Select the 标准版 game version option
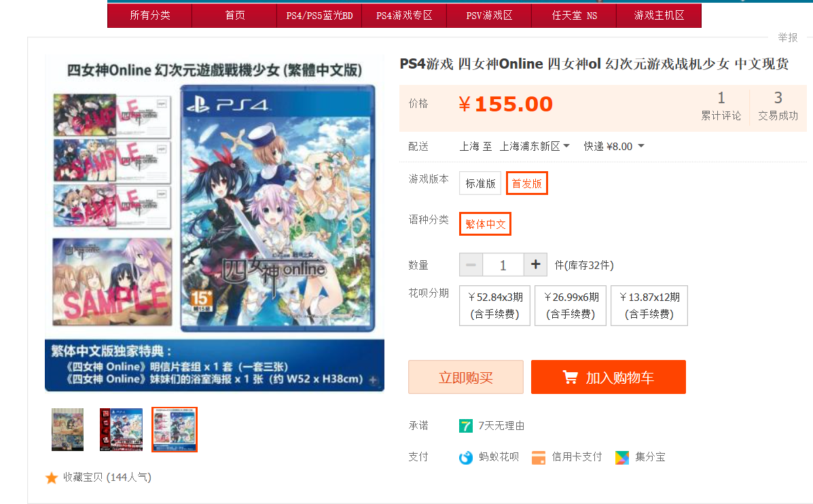Screen dimensions: 813x504 480,183
